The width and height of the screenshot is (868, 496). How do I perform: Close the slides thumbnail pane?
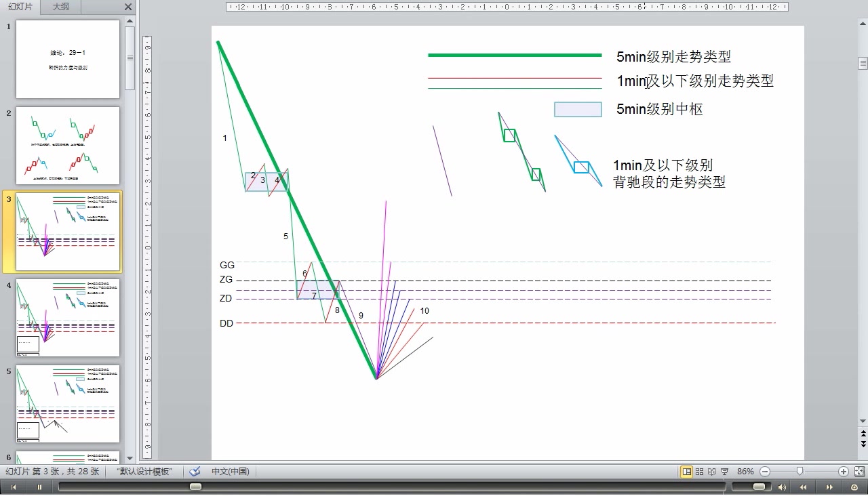coord(128,7)
